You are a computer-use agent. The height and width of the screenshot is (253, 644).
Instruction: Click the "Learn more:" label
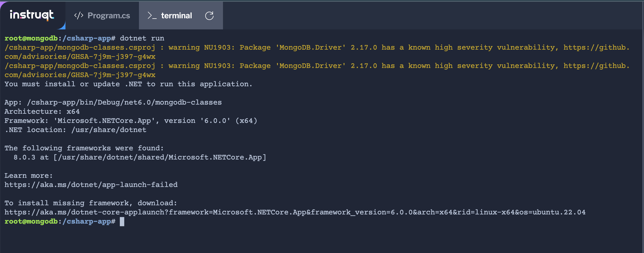point(28,176)
